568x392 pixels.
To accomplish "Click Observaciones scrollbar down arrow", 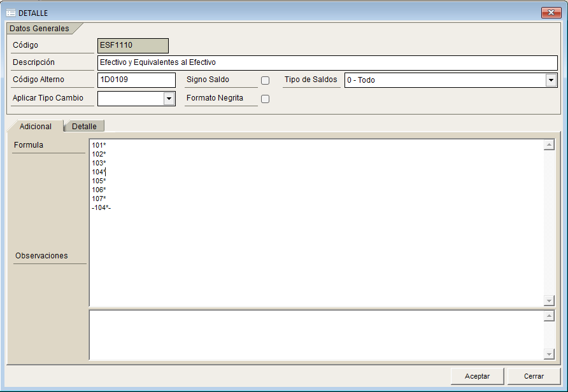I will click(x=549, y=354).
